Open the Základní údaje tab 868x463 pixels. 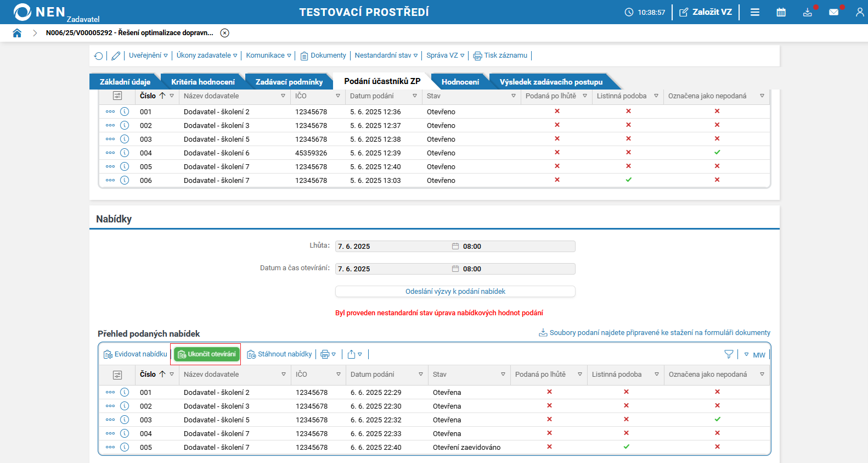[x=125, y=82]
